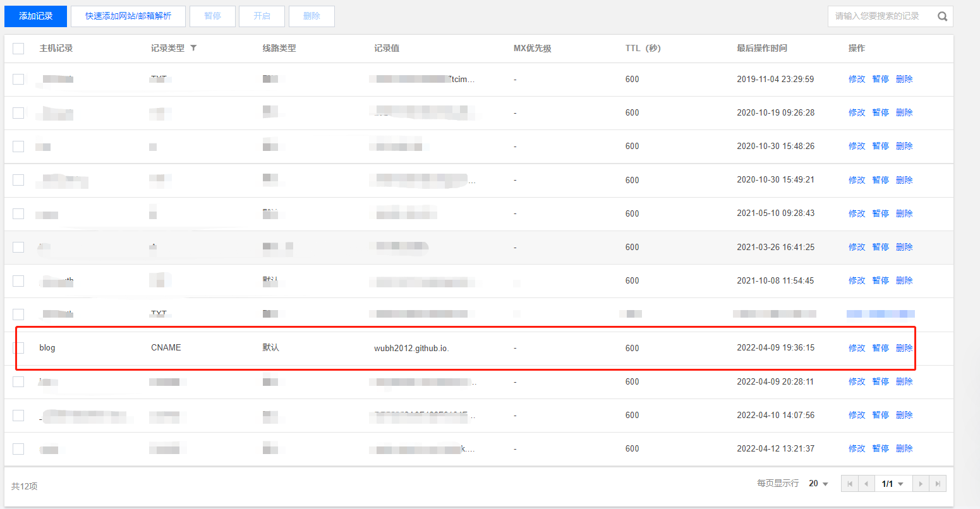Expand the 1/1 page selector dropdown
The image size is (980, 509).
click(x=893, y=484)
